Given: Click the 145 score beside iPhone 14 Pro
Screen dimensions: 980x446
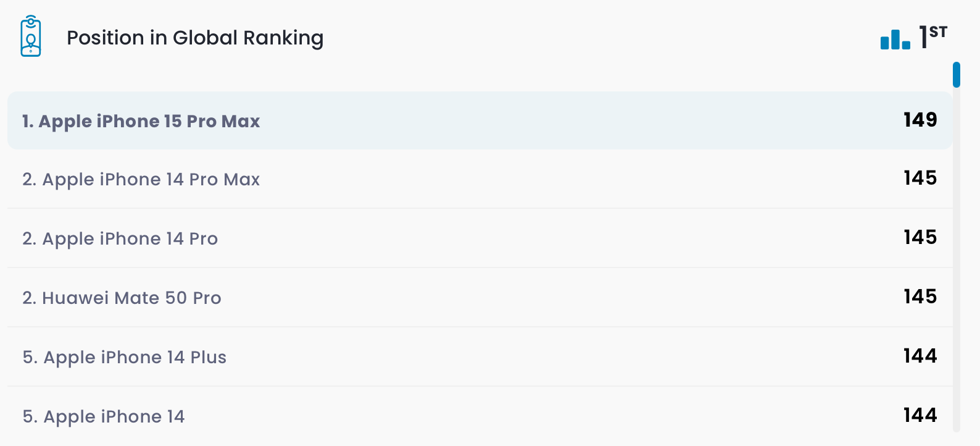Looking at the screenshot, I should pos(920,237).
